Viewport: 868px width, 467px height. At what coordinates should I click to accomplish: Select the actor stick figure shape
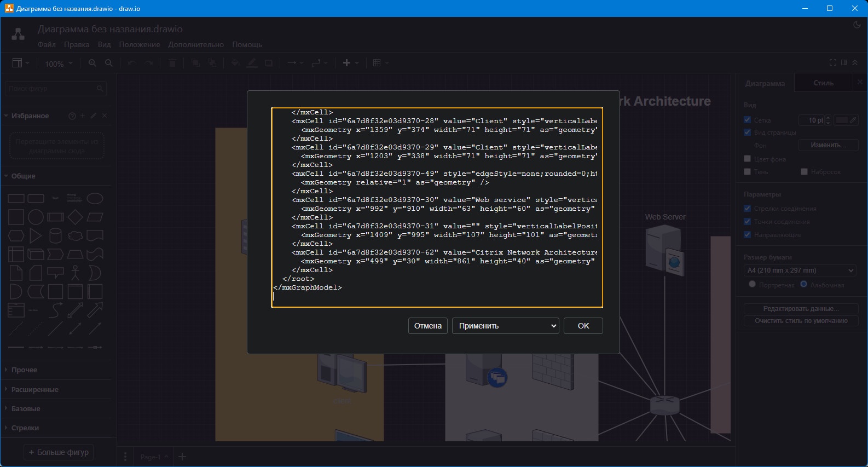75,273
